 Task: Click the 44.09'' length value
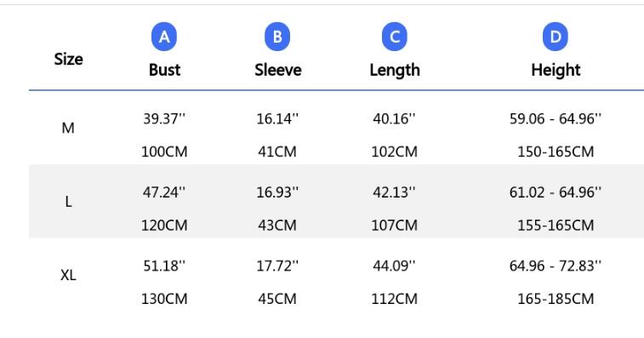[394, 266]
